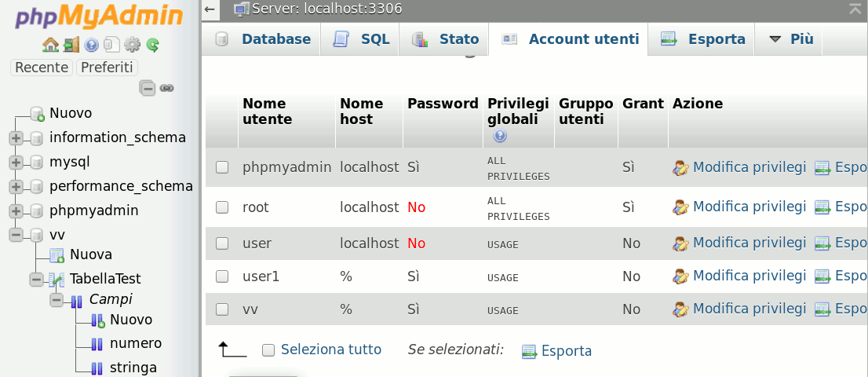Collapse navigation panel left arrow

[x=210, y=9]
